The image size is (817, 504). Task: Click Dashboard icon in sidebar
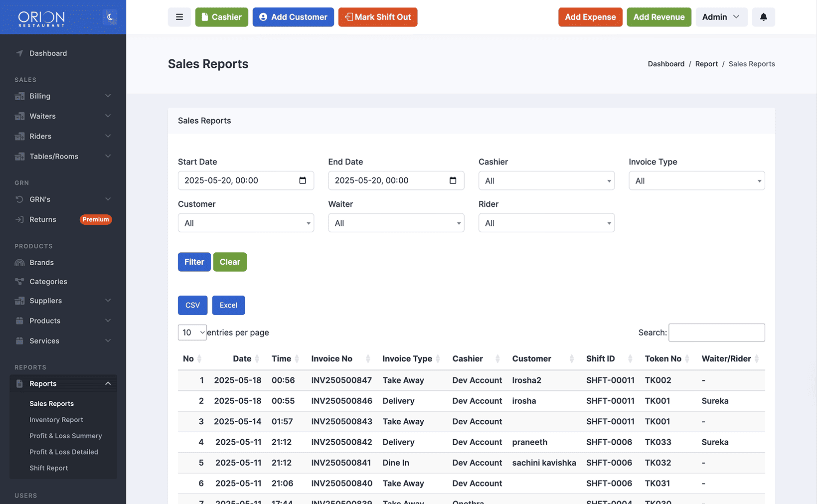pos(19,53)
